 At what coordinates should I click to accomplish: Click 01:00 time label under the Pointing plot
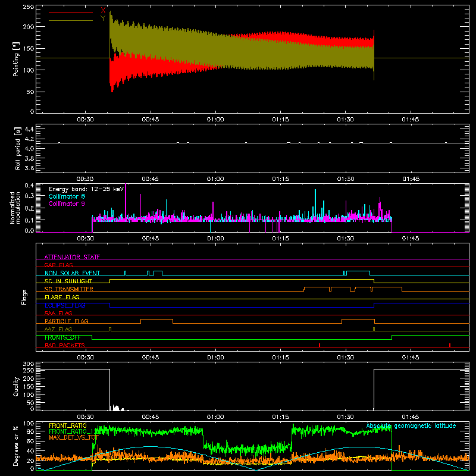tap(215, 120)
